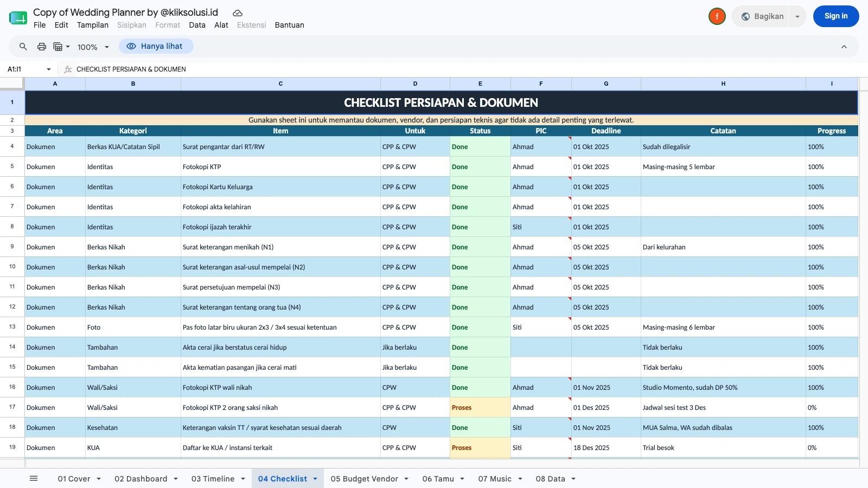Image resolution: width=868 pixels, height=488 pixels.
Task: Select the Proses status cell for saksi nikah
Action: [480, 407]
